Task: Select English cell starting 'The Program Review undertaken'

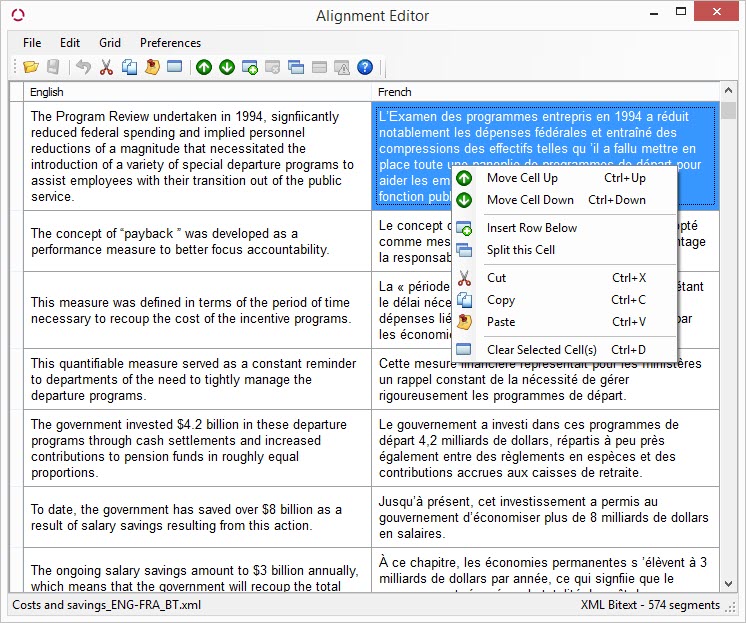Action: coord(197,156)
